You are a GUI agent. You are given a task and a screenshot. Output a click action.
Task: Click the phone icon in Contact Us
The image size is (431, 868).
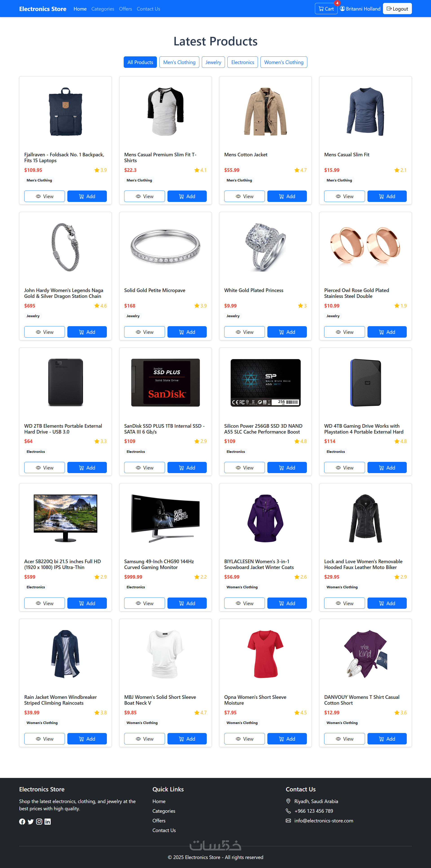coord(288,811)
